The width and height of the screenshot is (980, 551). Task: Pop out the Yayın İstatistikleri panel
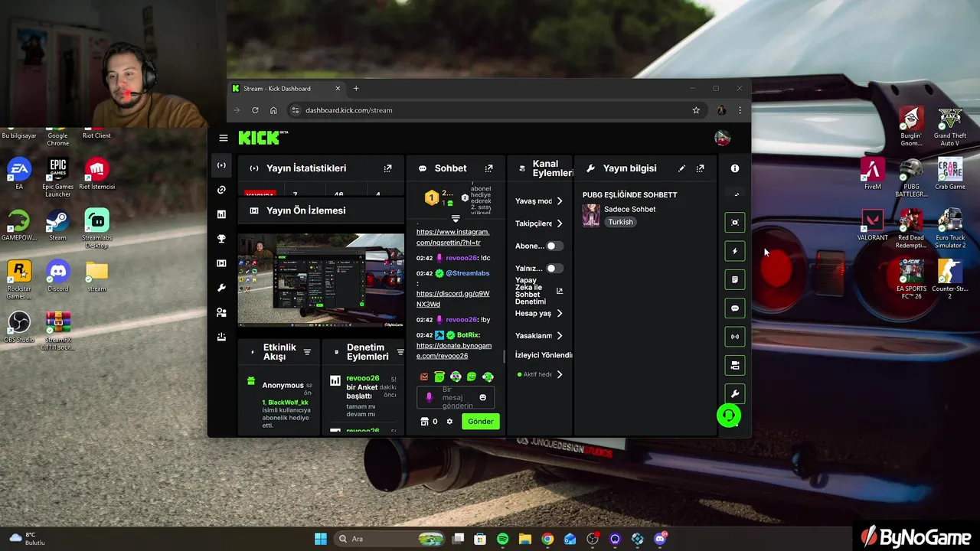388,168
